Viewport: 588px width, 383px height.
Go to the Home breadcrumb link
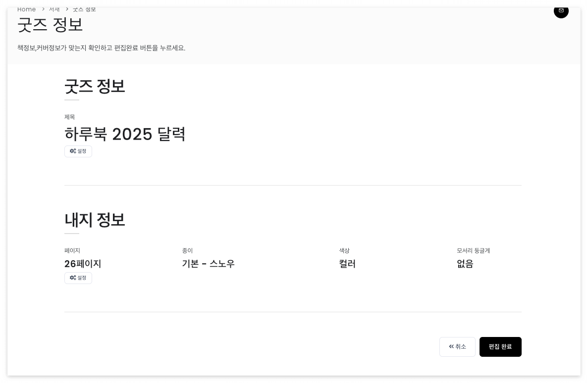pos(27,9)
